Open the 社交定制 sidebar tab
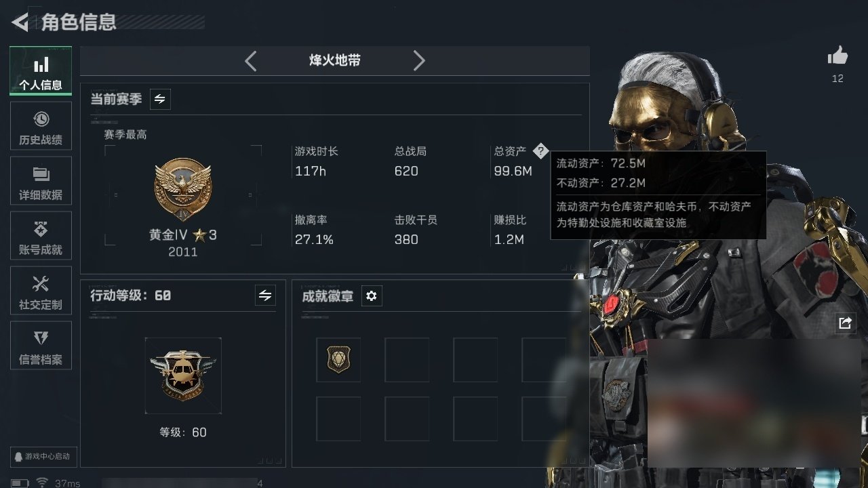868x488 pixels. pyautogui.click(x=41, y=291)
